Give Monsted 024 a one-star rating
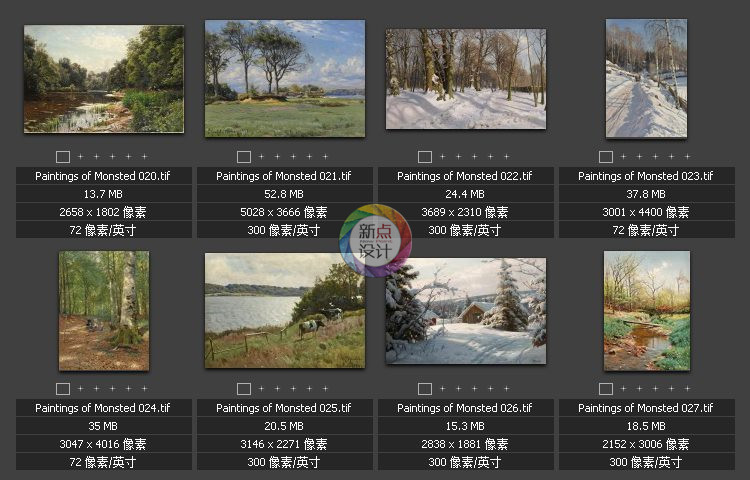The width and height of the screenshot is (750, 480). click(80, 388)
